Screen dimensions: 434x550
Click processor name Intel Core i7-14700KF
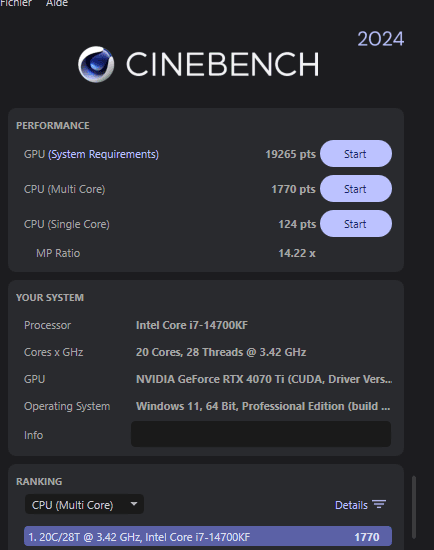point(192,325)
